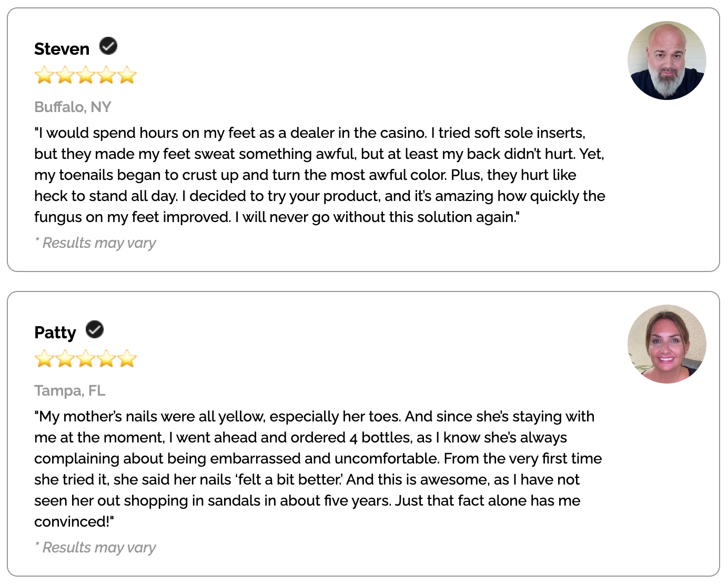Click the reviewer name Steven
Viewport: 728px width, 584px height.
pos(62,49)
